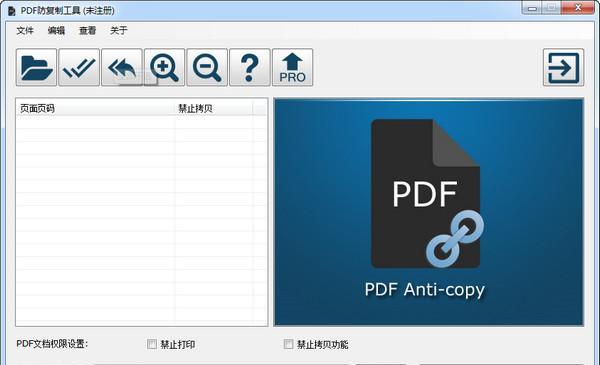Screen dimensions: 600x365
Task: Enable the 禁止打印 checkbox
Action: click(x=152, y=344)
